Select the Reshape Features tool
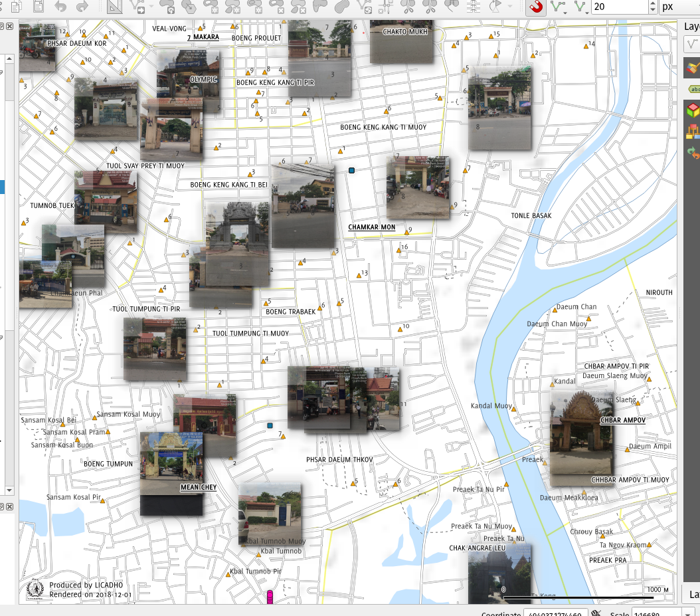Image resolution: width=700 pixels, height=616 pixels. pos(320,6)
